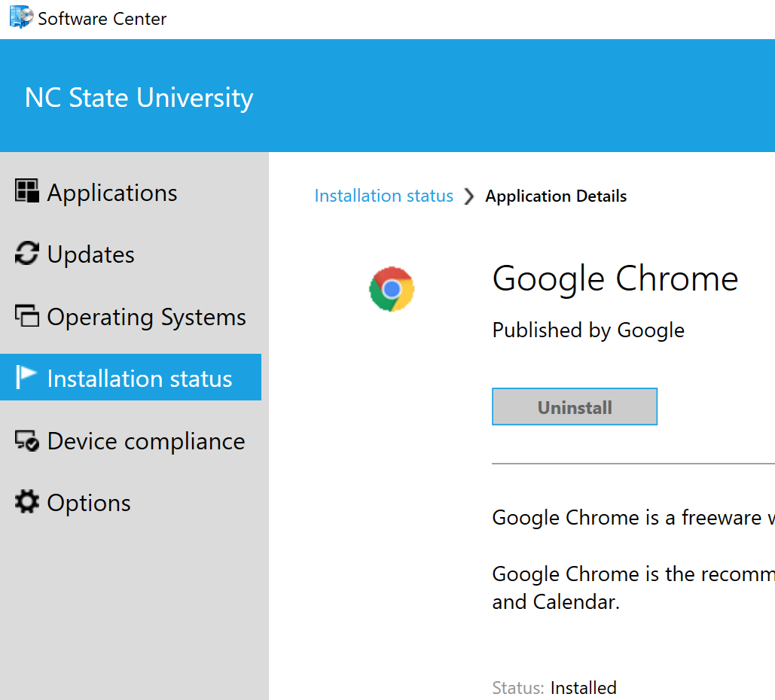Click the Uninstall button
Image resolution: width=775 pixels, height=700 pixels.
tap(575, 406)
